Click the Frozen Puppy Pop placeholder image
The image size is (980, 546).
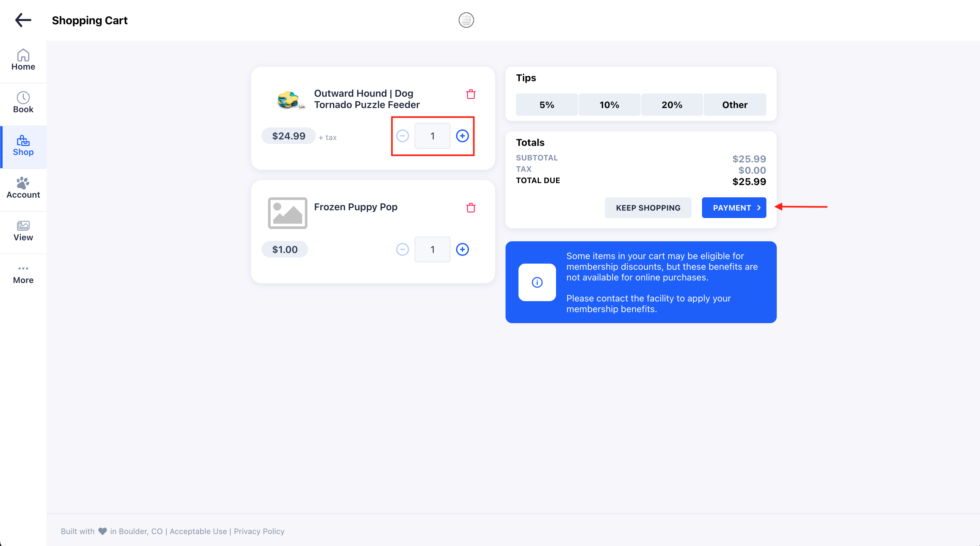click(x=287, y=213)
